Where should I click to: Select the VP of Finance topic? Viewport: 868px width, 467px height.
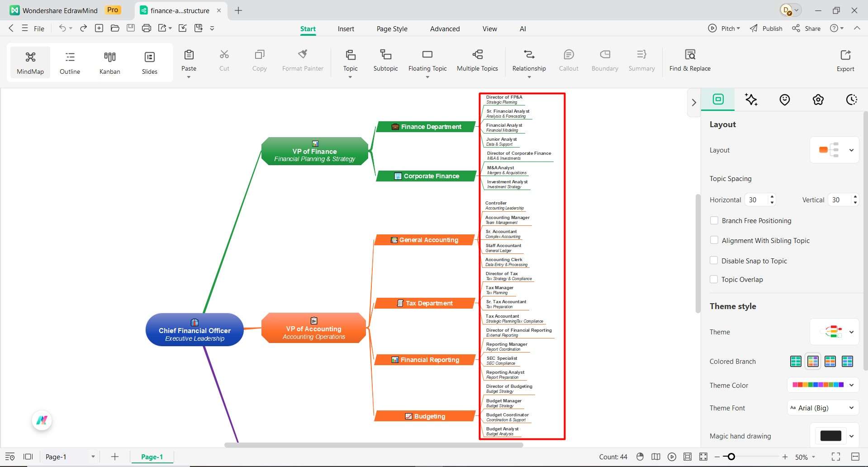tap(315, 151)
